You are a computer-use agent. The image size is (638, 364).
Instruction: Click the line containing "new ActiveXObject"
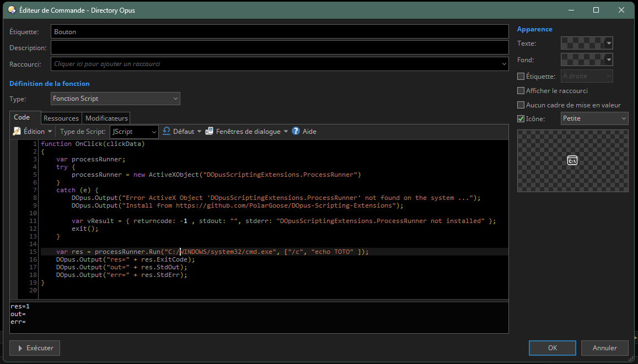tap(217, 175)
